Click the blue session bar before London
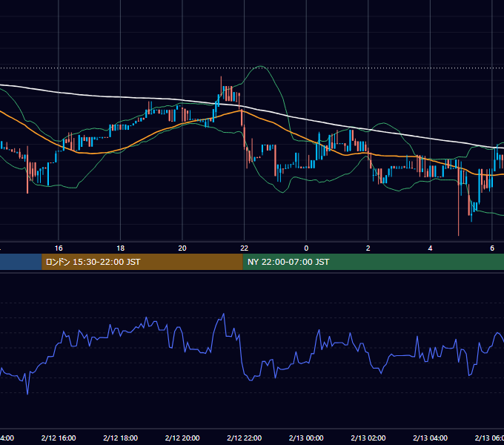This screenshot has width=504, height=445. (x=21, y=262)
